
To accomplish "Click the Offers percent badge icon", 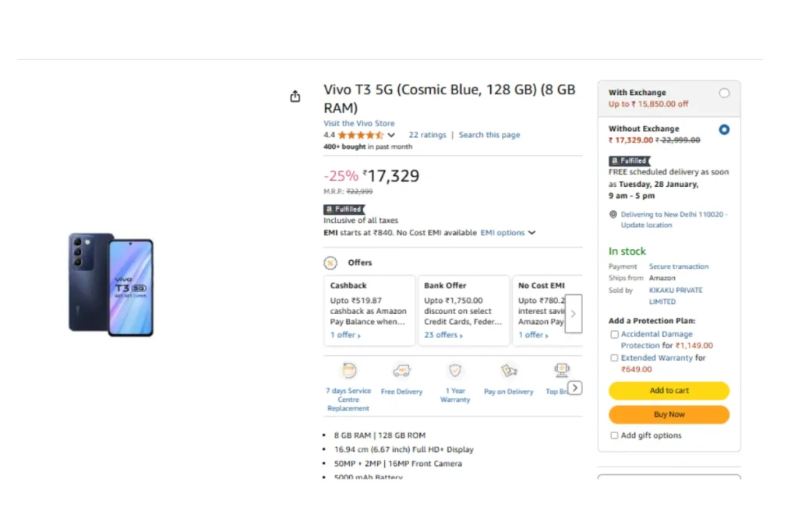I will [x=330, y=263].
